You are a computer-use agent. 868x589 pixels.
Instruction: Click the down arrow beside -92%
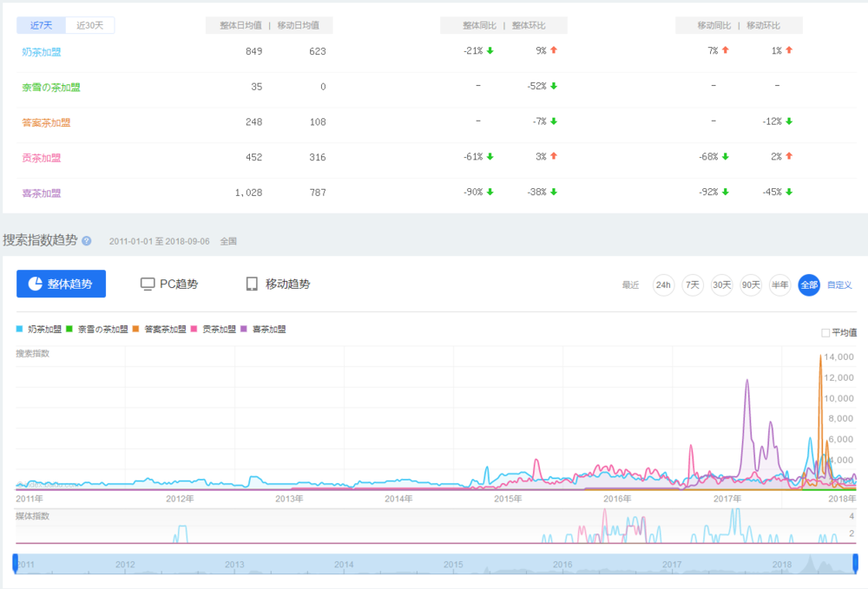[x=725, y=192]
